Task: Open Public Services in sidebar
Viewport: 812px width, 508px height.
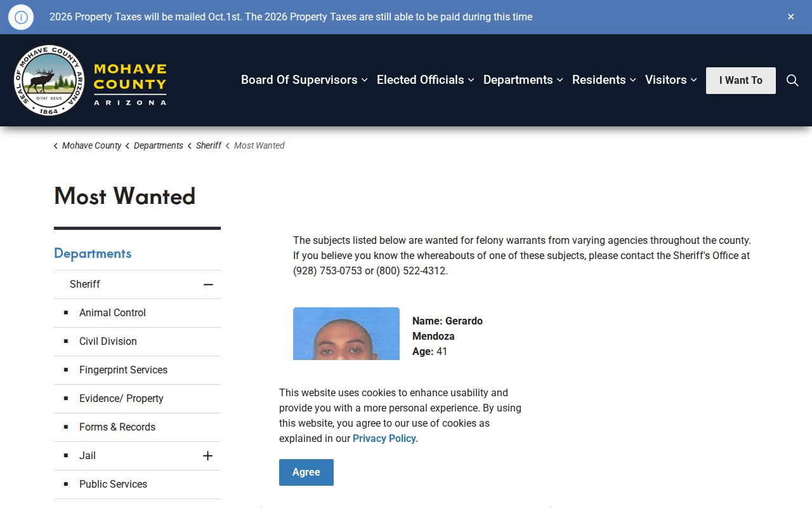Action: [113, 484]
